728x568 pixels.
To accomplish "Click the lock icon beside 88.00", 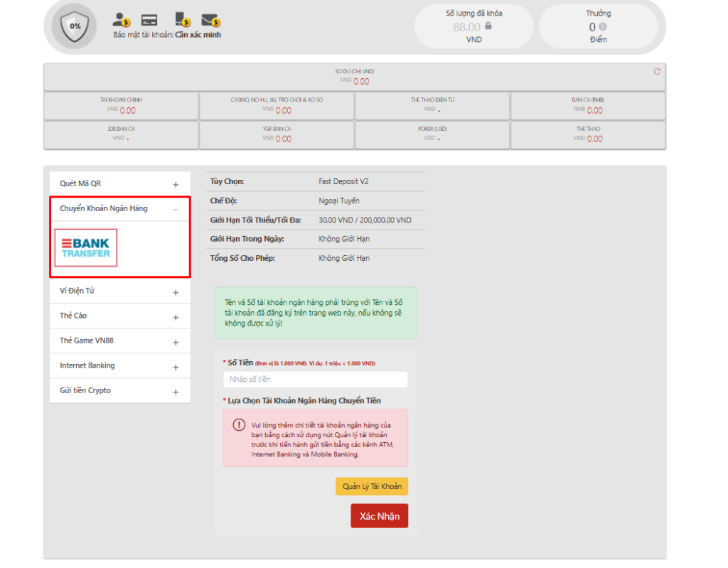I will tap(488, 26).
